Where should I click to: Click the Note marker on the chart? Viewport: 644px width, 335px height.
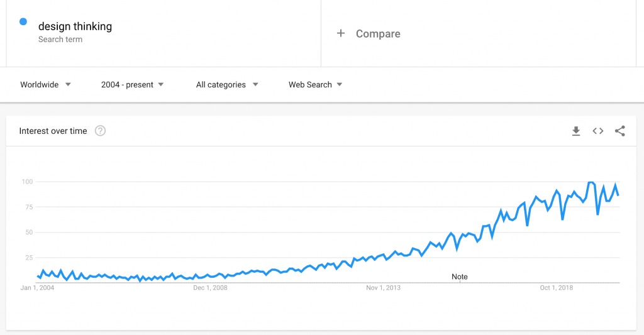[x=460, y=277]
